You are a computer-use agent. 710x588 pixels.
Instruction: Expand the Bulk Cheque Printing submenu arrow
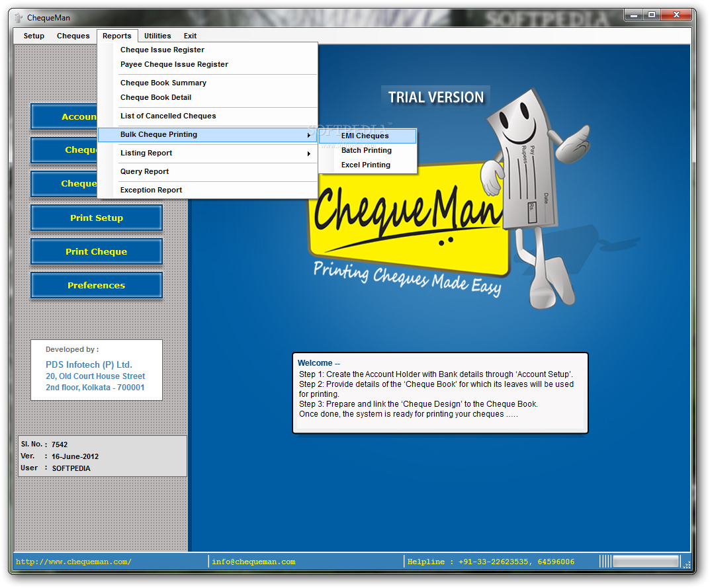point(309,135)
